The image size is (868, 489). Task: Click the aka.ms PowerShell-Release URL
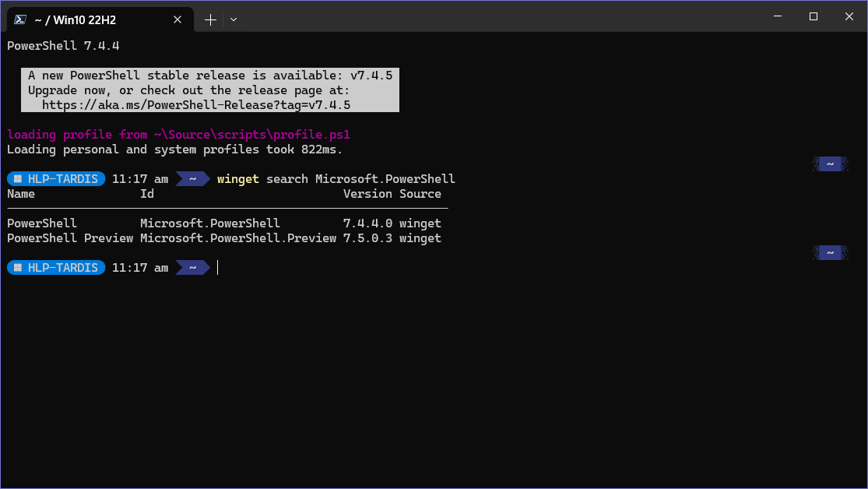pos(196,104)
